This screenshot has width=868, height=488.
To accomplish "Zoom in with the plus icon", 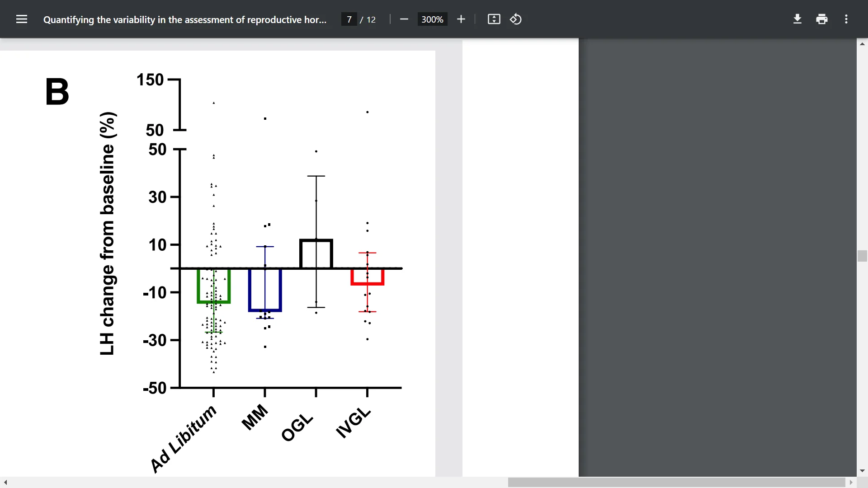I will [x=461, y=19].
